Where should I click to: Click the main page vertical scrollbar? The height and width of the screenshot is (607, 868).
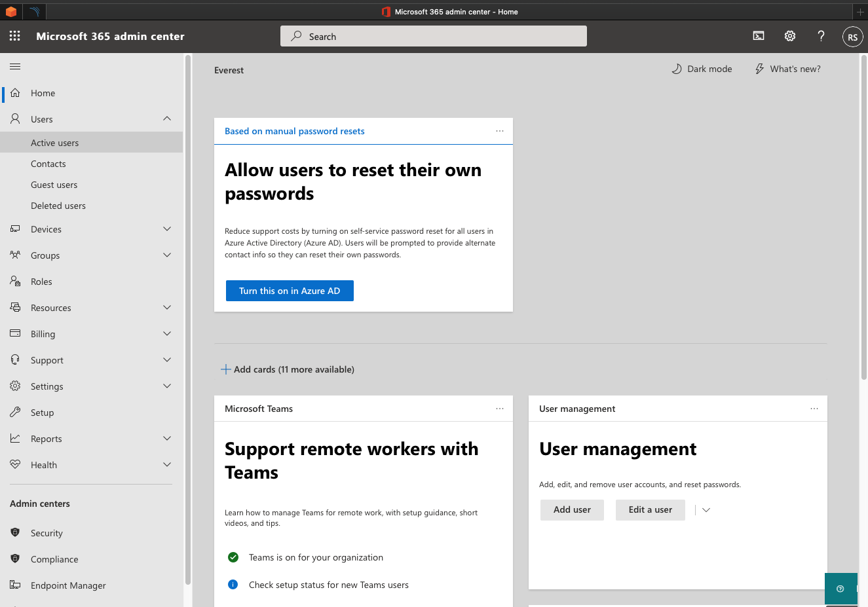click(863, 216)
